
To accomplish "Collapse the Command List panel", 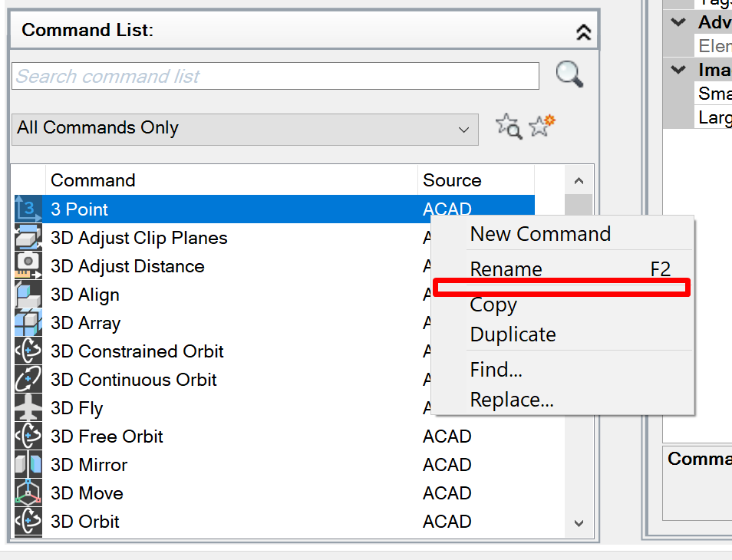I will click(583, 31).
